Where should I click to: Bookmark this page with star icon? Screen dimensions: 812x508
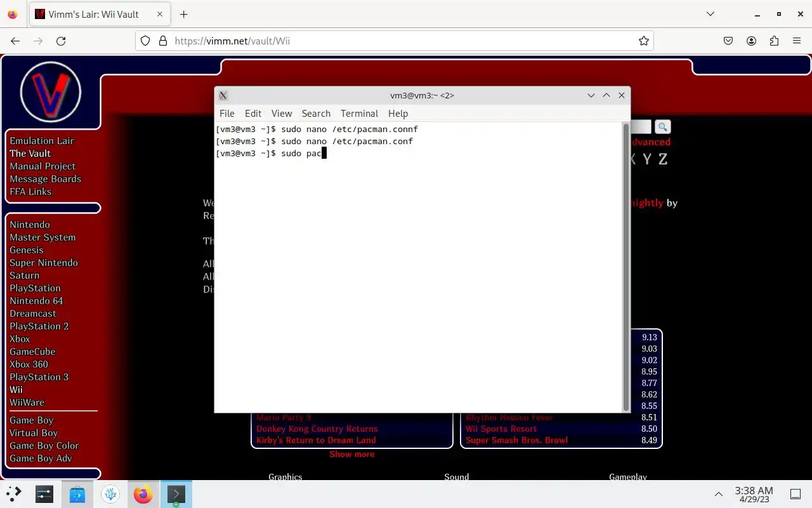tap(644, 41)
